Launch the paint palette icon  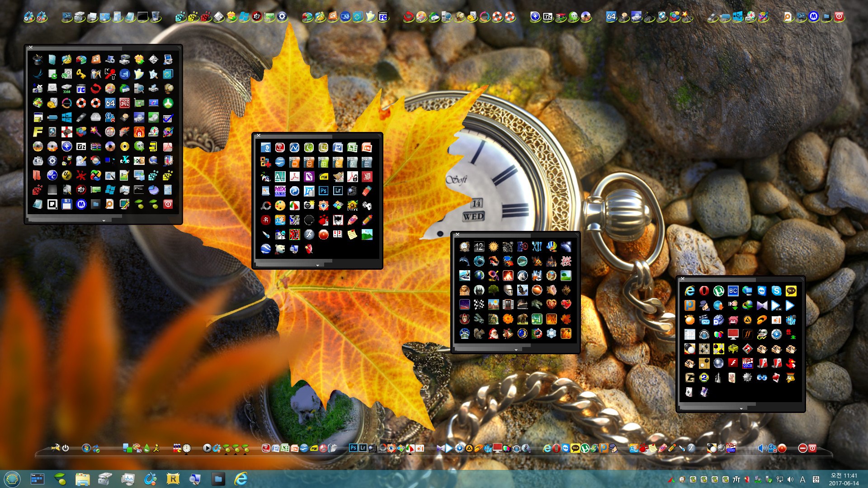[280, 205]
